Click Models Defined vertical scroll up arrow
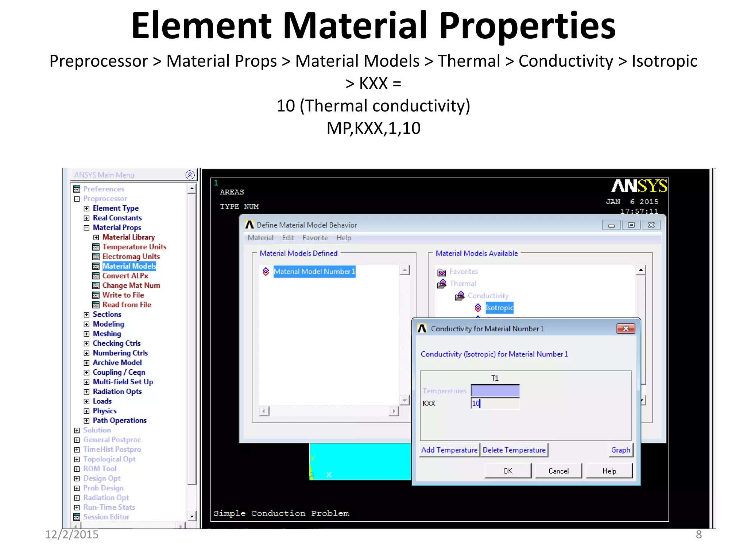The height and width of the screenshot is (560, 747). click(405, 270)
